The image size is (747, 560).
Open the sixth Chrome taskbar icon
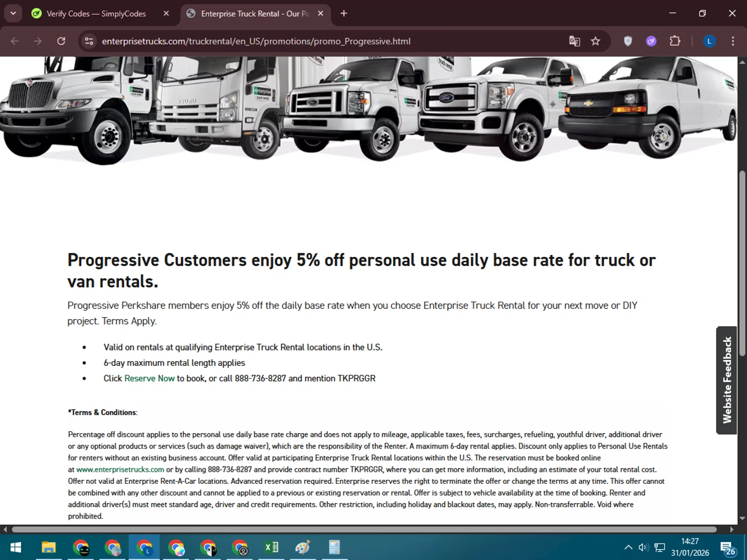click(x=240, y=548)
